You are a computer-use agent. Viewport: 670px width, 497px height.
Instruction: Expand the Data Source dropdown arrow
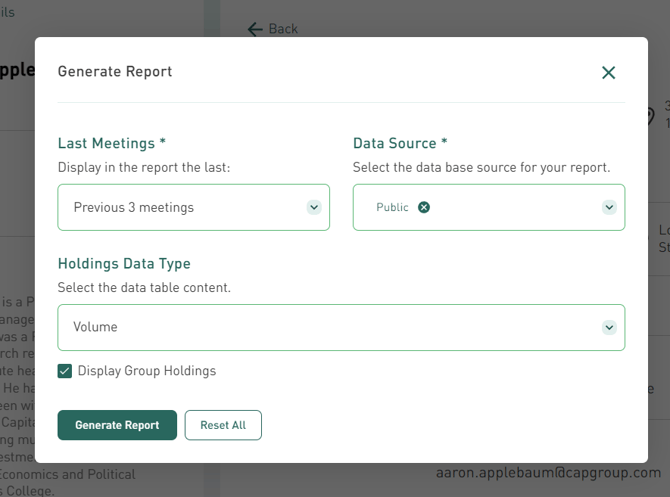(609, 207)
